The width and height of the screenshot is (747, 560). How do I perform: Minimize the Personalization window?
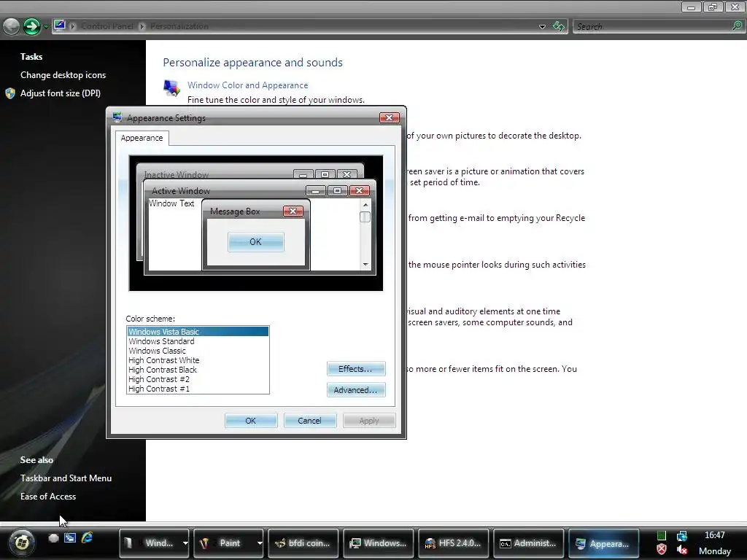click(692, 7)
